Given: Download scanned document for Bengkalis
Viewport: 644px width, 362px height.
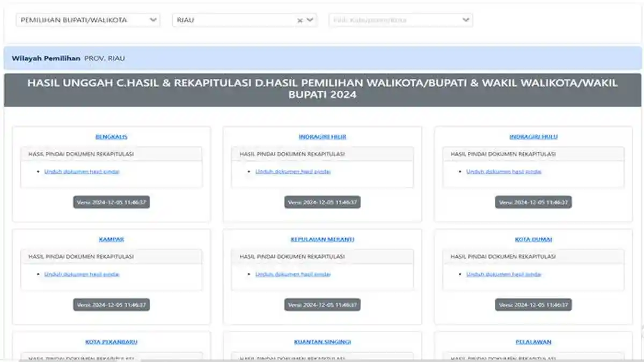Looking at the screenshot, I should 82,172.
